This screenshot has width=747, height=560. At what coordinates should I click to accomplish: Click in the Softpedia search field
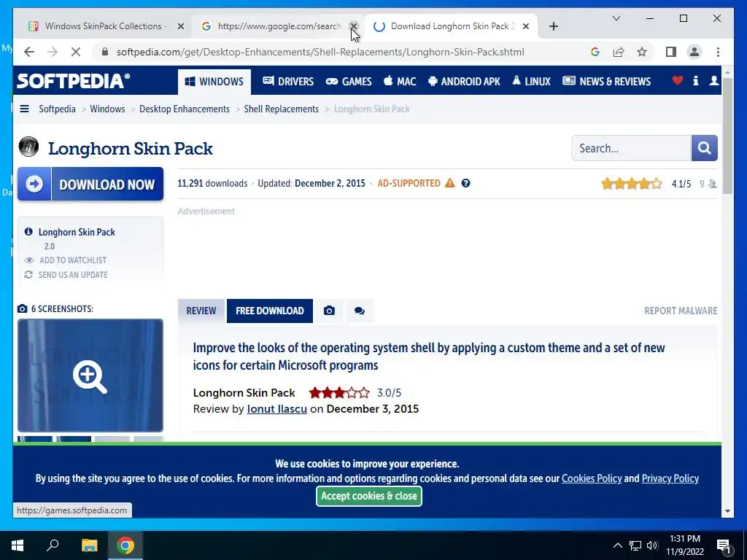coord(631,148)
